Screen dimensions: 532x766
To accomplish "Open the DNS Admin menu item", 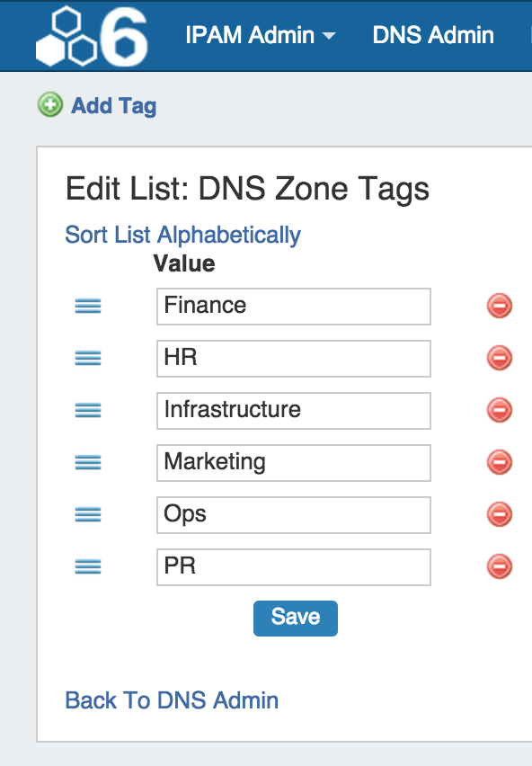I will pyautogui.click(x=433, y=35).
